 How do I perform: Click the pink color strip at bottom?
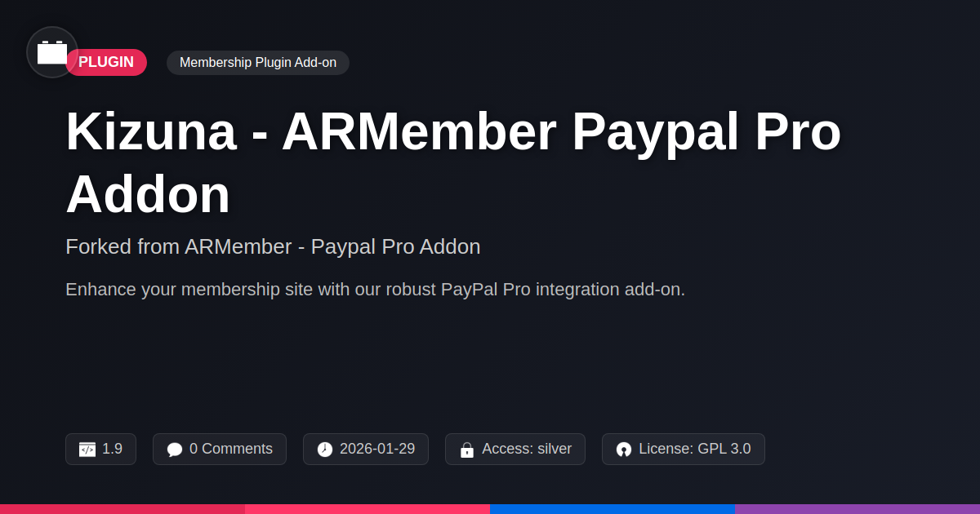[367, 509]
